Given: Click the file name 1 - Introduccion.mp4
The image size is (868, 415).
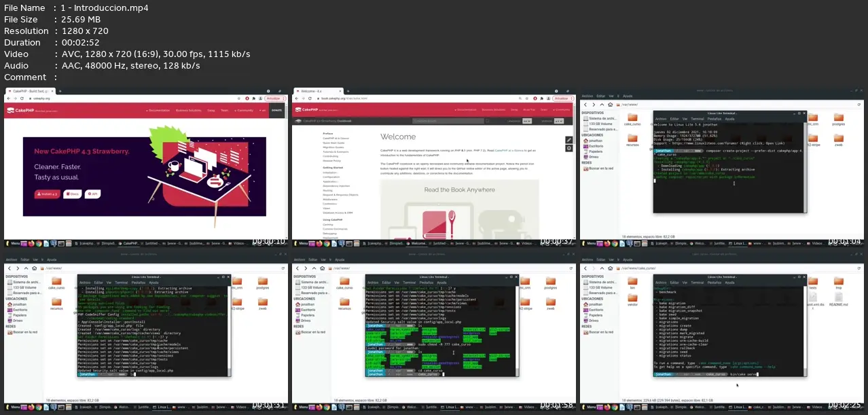Looking at the screenshot, I should [105, 7].
